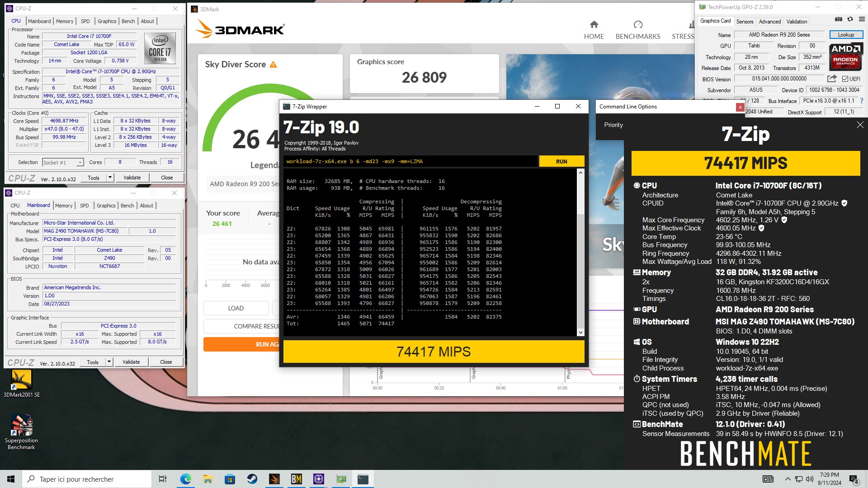Click yellow 74417 MIPS result bar in 7-Zip Wrapper
The image size is (868, 488).
434,352
